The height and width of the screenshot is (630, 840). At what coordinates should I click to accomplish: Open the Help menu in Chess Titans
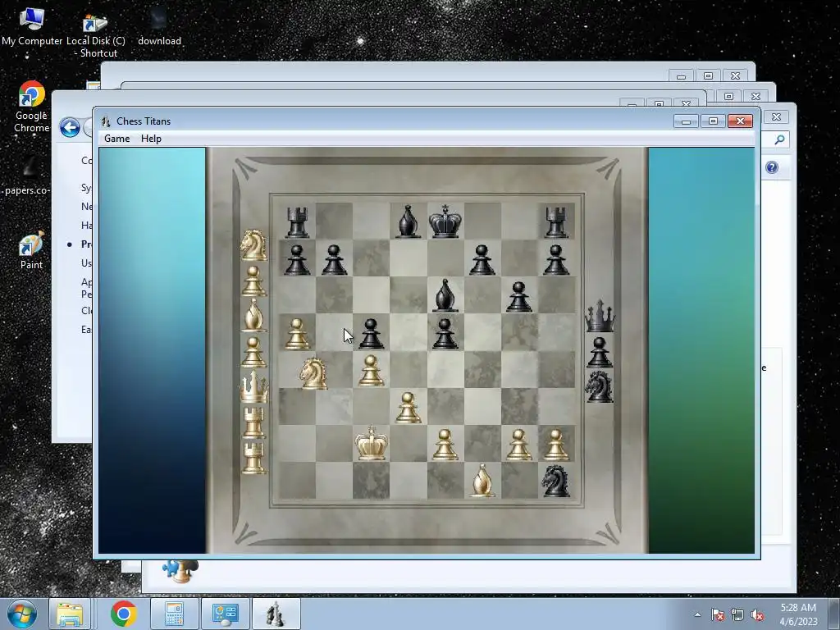coord(151,138)
